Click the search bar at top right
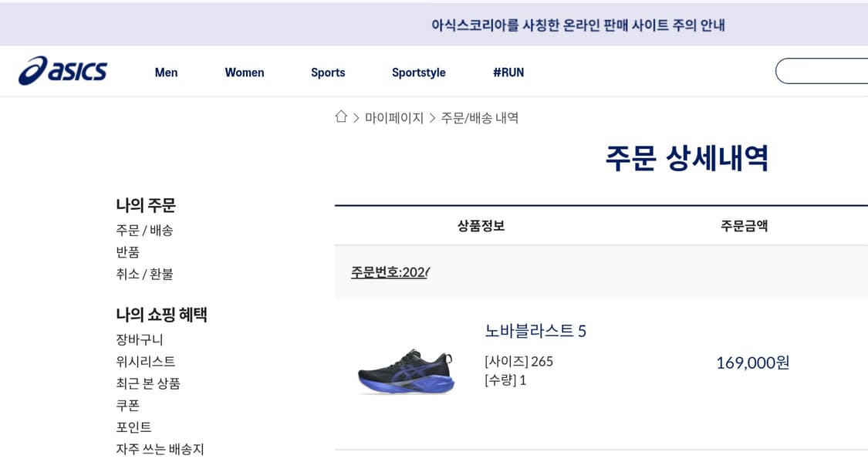This screenshot has width=868, height=469. (x=826, y=70)
